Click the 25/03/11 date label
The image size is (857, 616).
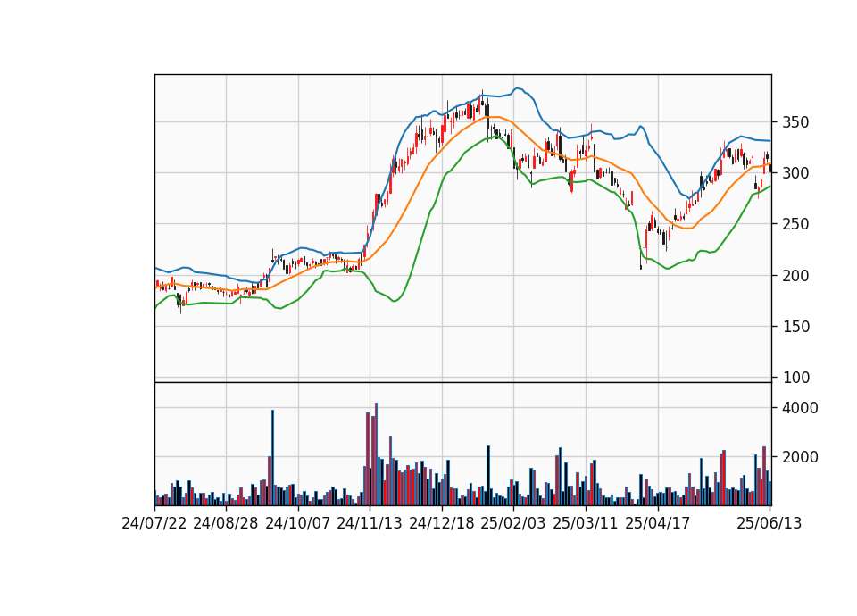[x=586, y=524]
